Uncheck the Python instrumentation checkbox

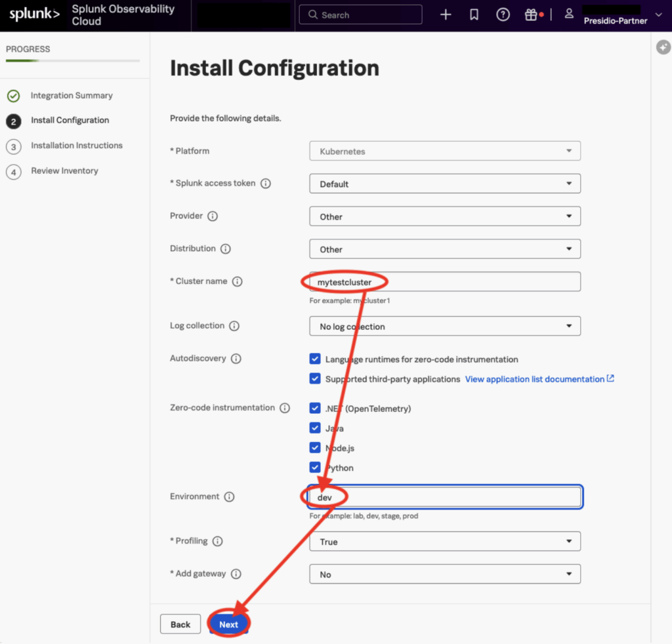pyautogui.click(x=315, y=467)
